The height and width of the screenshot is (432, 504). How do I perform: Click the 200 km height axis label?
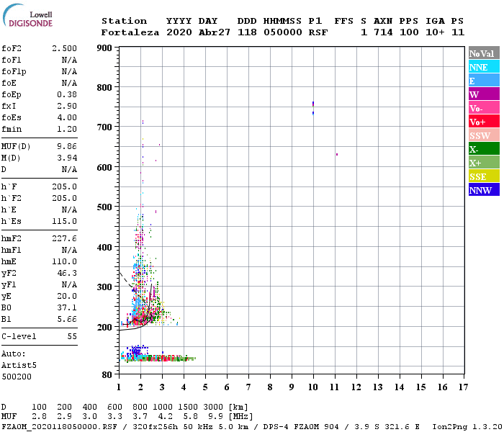coord(104,327)
